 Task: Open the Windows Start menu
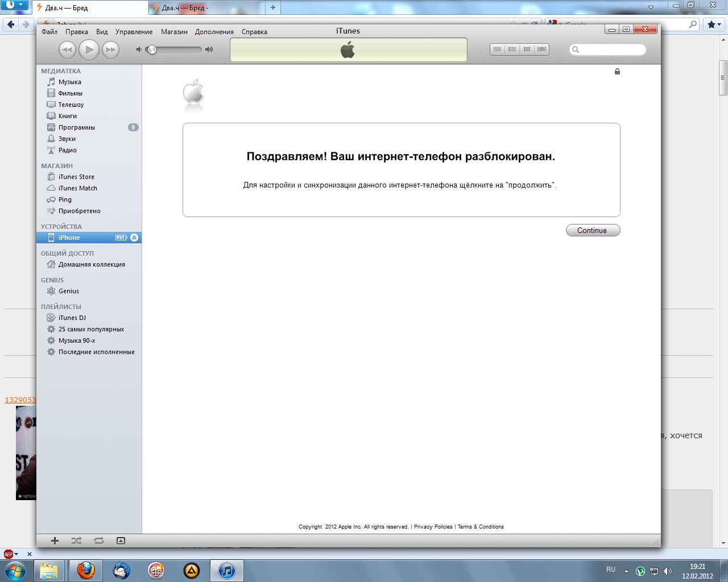point(15,570)
